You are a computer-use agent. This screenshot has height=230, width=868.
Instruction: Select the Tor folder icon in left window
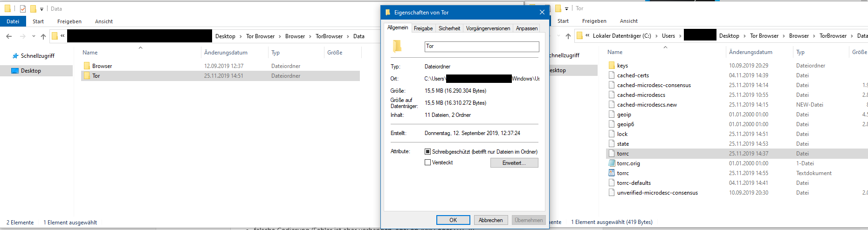pyautogui.click(x=87, y=76)
